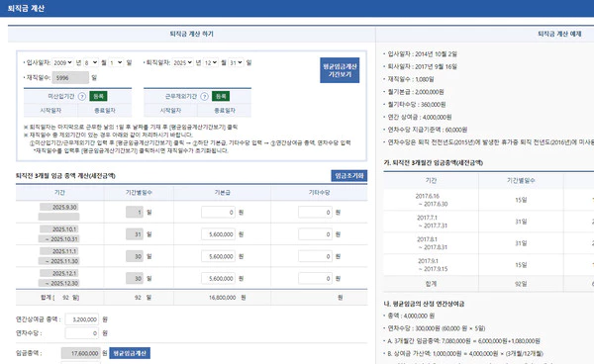The width and height of the screenshot is (594, 364).
Task: Click the 2025.12.1 period start date field
Action: coord(59,273)
